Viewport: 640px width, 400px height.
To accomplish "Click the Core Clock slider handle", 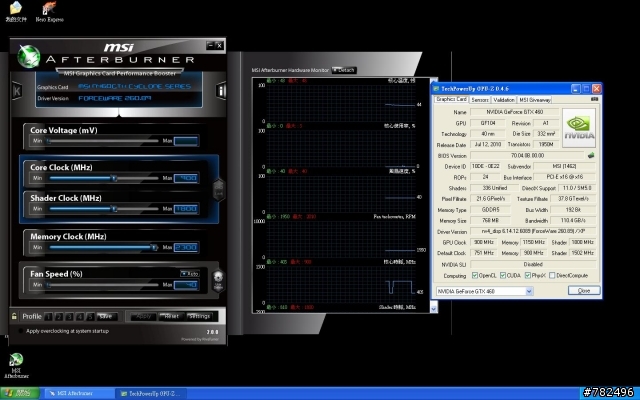I will pyautogui.click(x=114, y=178).
